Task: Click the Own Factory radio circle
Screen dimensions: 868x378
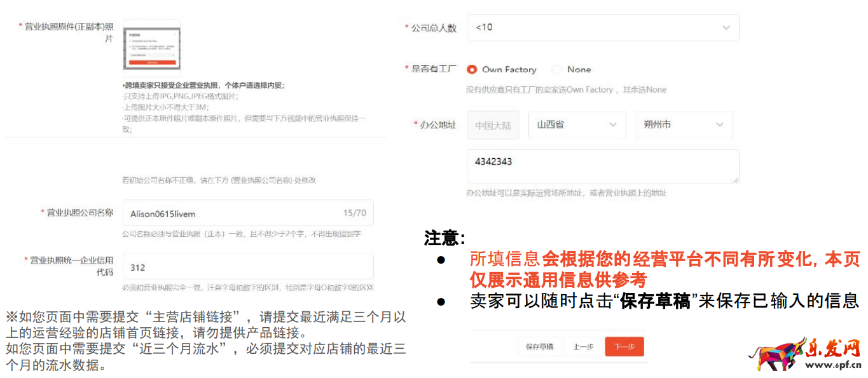Action: tap(472, 69)
